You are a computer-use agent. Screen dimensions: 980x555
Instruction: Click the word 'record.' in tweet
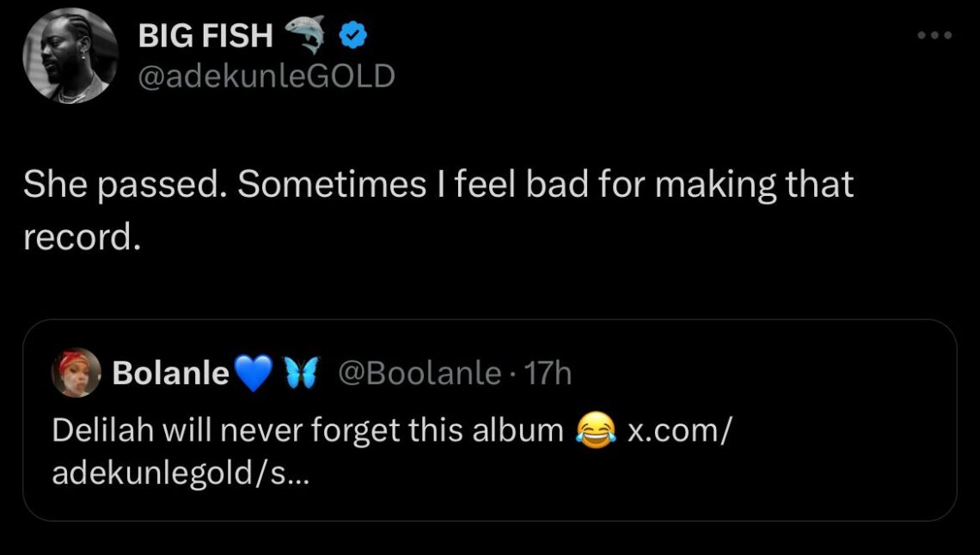click(82, 237)
